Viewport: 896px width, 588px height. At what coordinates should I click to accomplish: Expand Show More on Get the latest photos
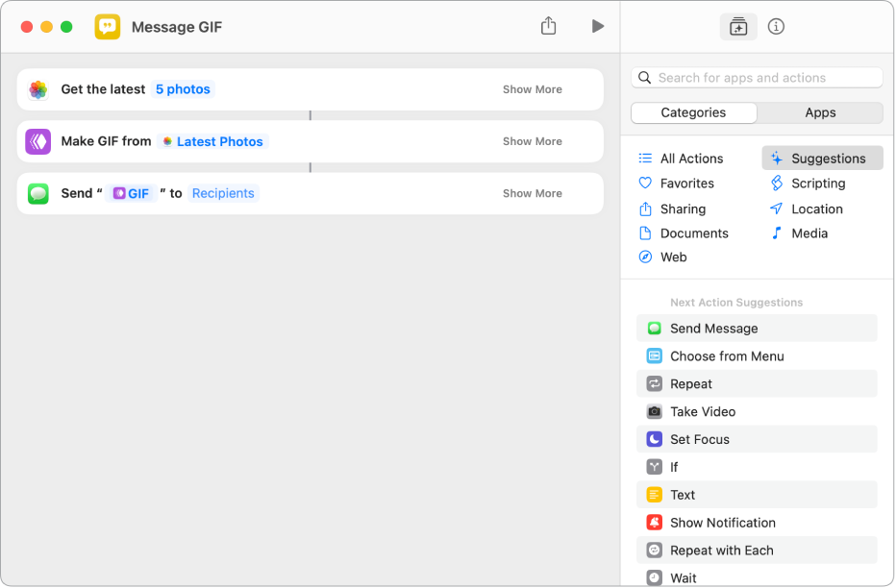pos(532,89)
